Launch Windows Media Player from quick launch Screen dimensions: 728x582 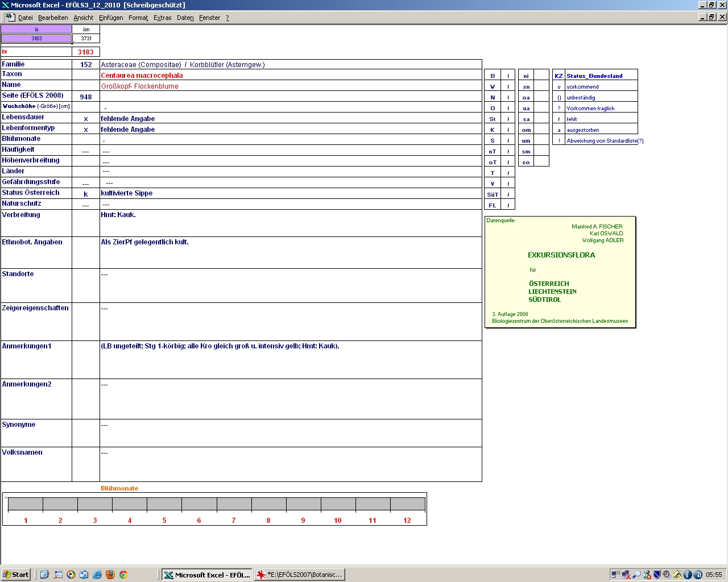[x=71, y=575]
